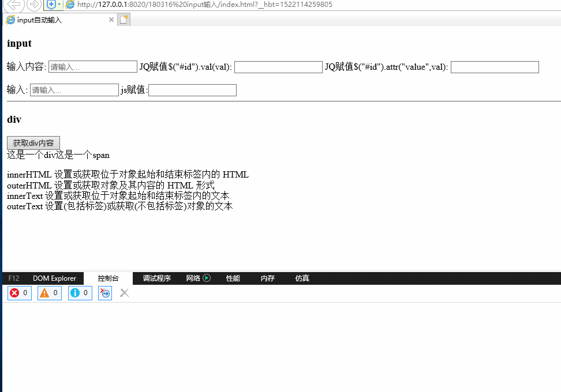
Task: Switch to the DOM Explorer tab
Action: (54, 278)
